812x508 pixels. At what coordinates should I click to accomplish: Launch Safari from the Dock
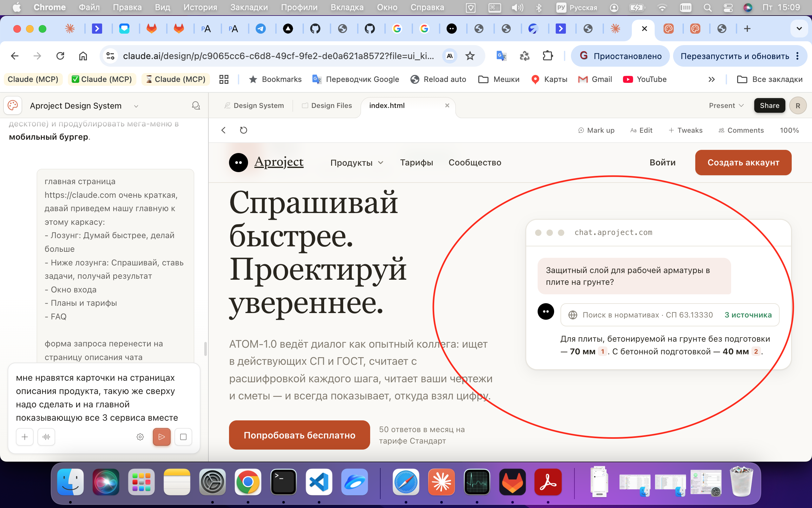[x=406, y=482]
